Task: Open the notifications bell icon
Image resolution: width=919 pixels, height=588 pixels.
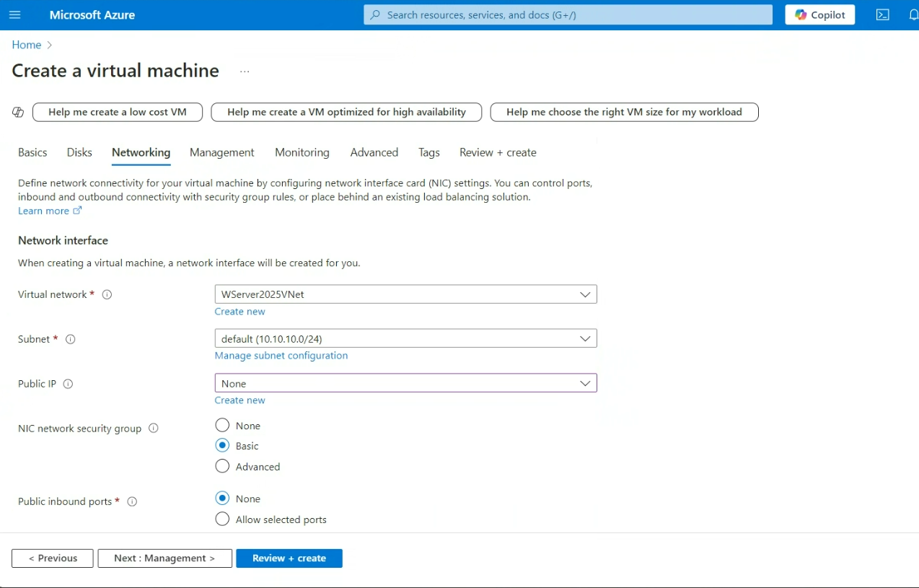Action: click(913, 15)
